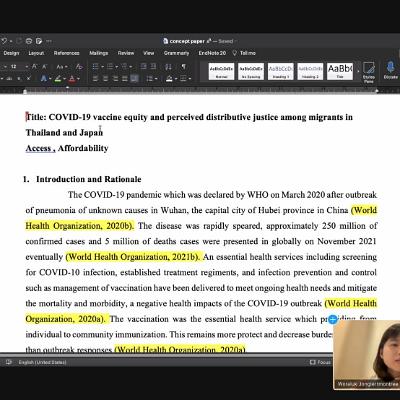This screenshot has width=400, height=400.
Task: Click the blue circular icon in document
Action: (333, 320)
